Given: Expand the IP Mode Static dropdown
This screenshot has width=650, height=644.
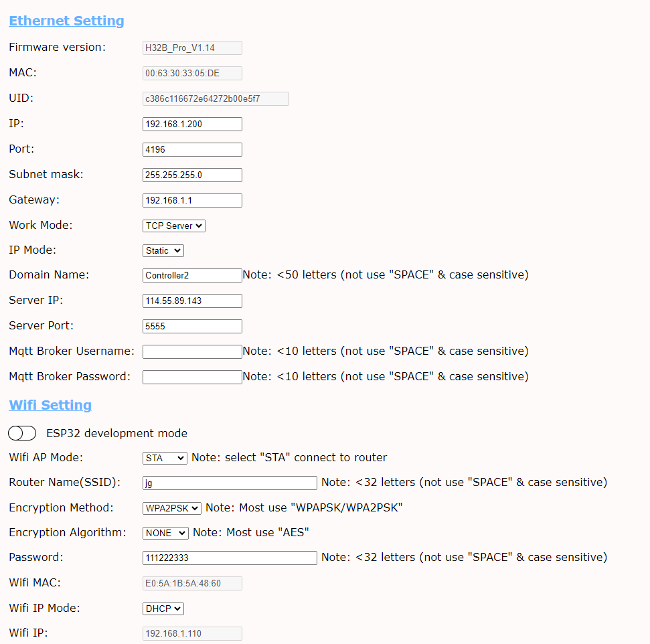Looking at the screenshot, I should [x=163, y=250].
